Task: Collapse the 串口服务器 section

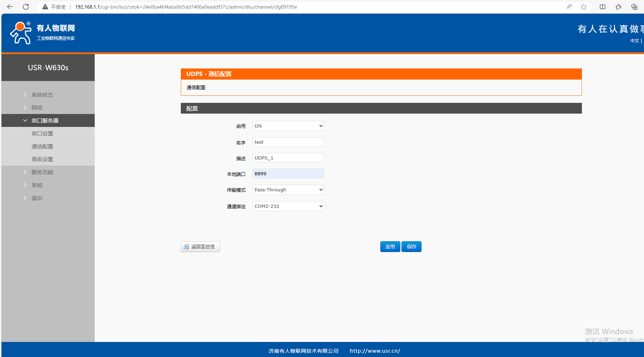Action: tap(45, 120)
